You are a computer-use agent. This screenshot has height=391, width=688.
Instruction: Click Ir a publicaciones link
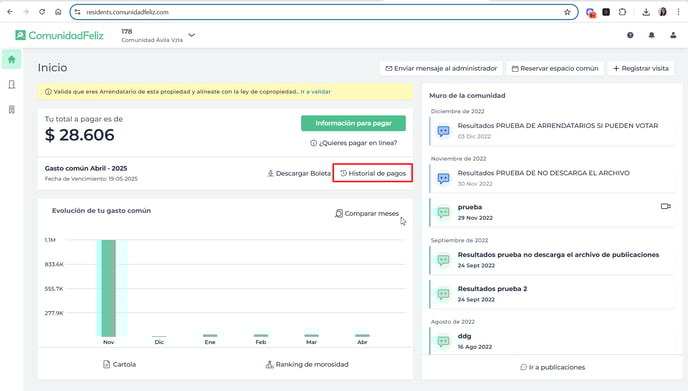(x=552, y=367)
